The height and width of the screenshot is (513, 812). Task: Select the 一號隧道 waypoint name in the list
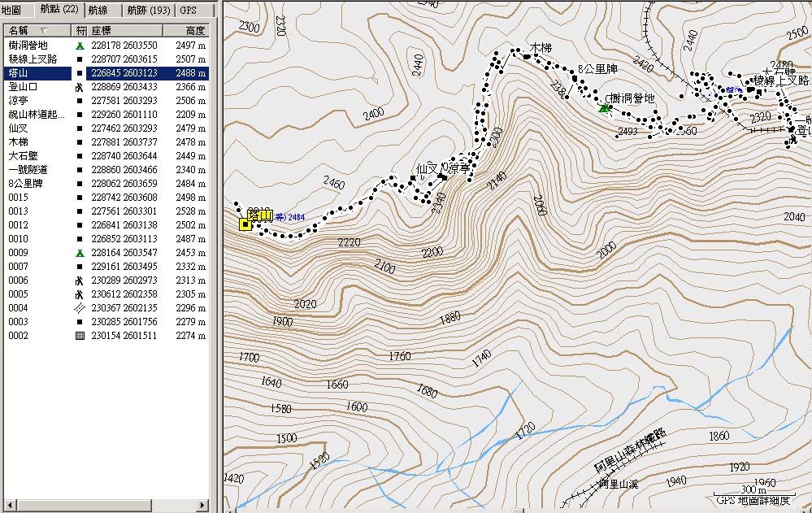coord(28,170)
